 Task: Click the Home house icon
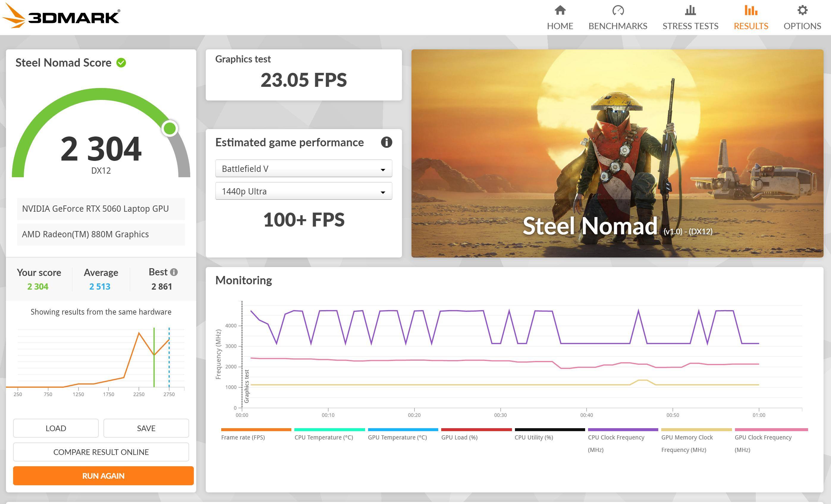coord(560,10)
